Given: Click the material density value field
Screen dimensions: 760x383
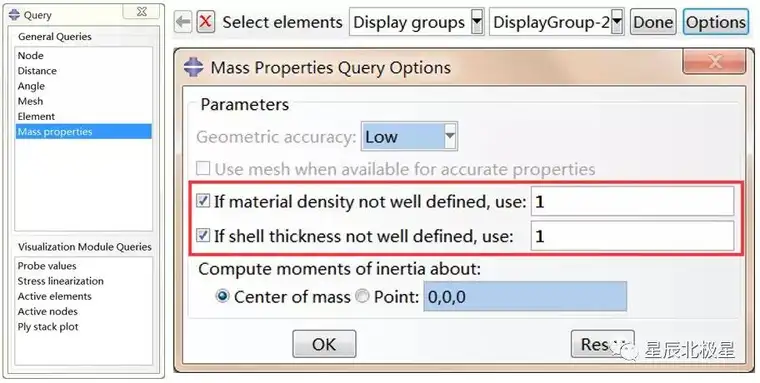Looking at the screenshot, I should click(633, 201).
